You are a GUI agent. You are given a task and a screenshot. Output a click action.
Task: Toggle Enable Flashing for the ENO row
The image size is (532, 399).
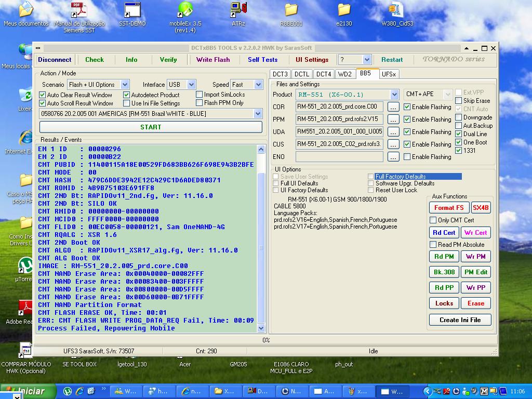(407, 157)
